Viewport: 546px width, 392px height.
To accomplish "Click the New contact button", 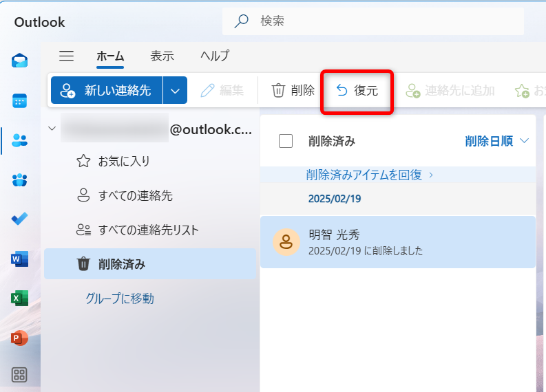I will [107, 90].
